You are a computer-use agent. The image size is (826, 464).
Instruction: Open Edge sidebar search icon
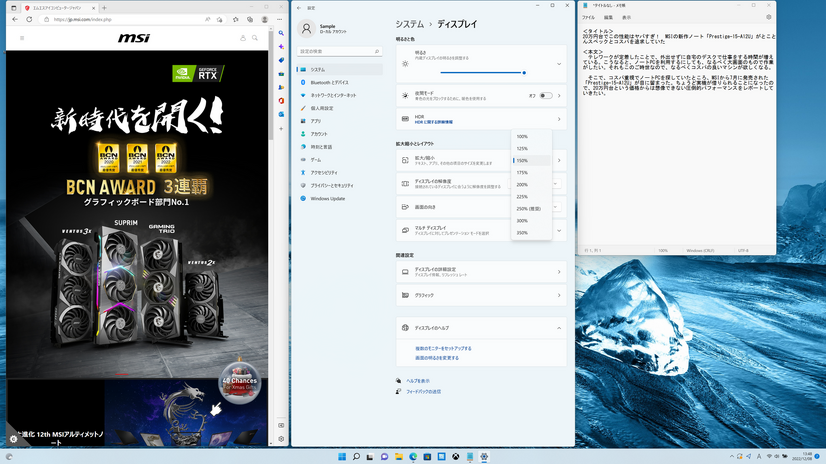[281, 33]
